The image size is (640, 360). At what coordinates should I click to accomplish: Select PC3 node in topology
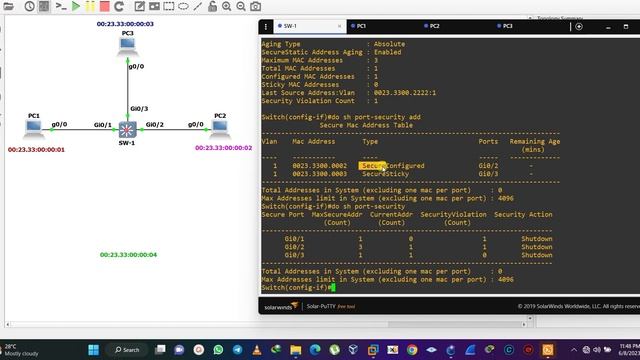[128, 46]
